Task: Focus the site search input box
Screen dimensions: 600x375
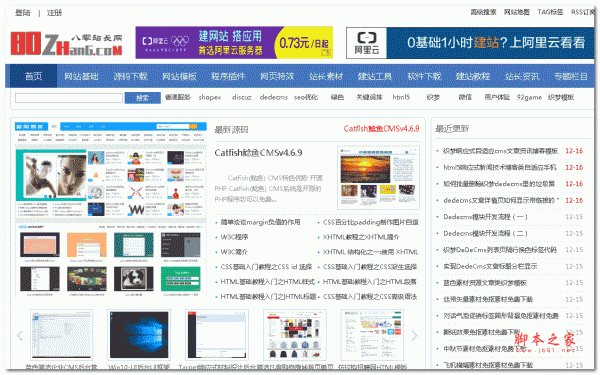Action: click(69, 98)
